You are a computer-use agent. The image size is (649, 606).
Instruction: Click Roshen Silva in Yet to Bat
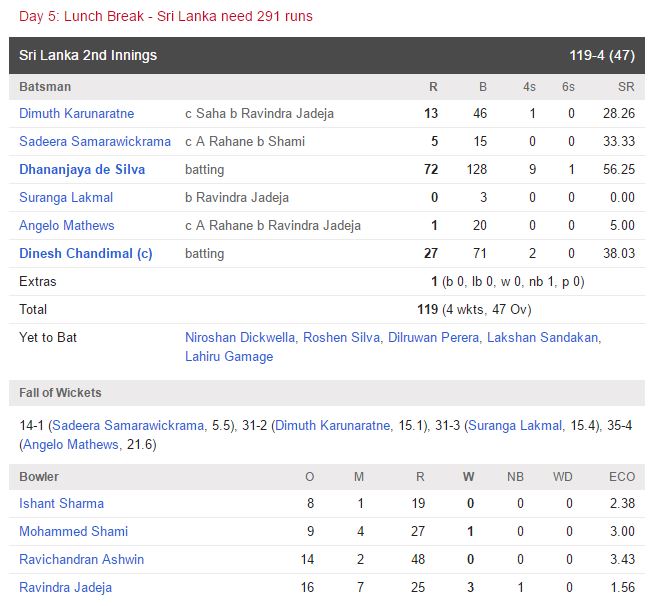tap(341, 338)
